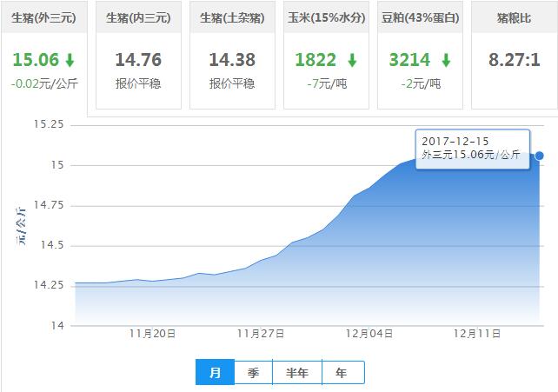Viewport: 558px width, 392px height.
Task: Click the green down arrow beside 1822
Action: pos(352,60)
